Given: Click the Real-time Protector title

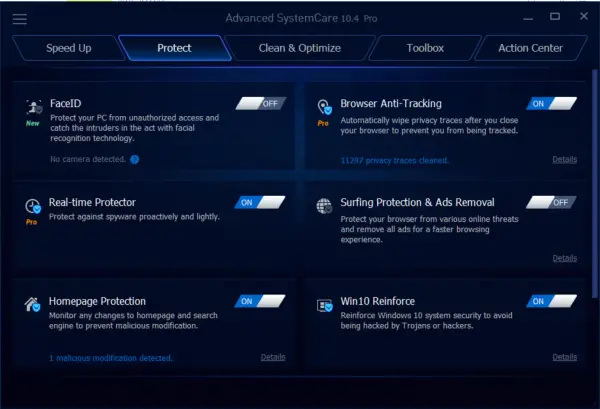Looking at the screenshot, I should 92,202.
